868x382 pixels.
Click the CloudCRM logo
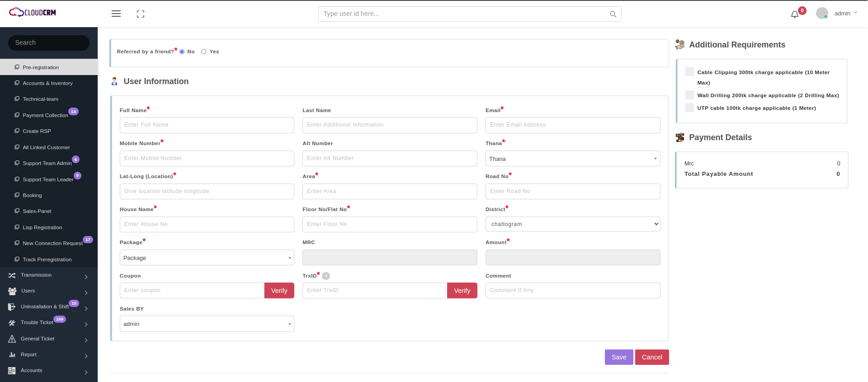pos(33,12)
